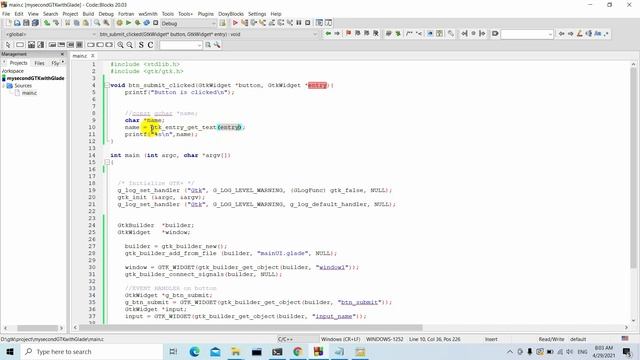Close the Management panel

pos(62,54)
